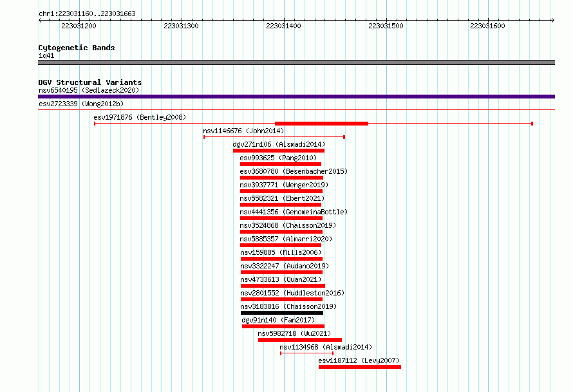
Task: Click ruler position 223031300
Action: (x=182, y=26)
